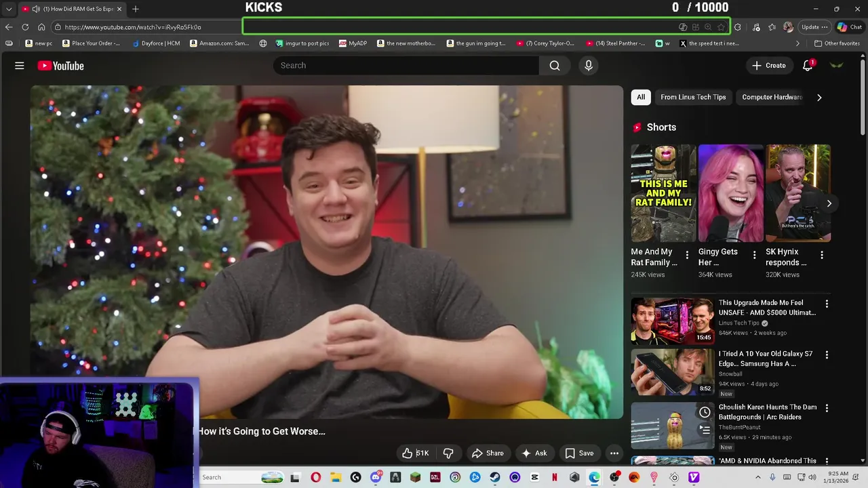Viewport: 868px width, 488px height.
Task: Open the Linus Tech Tips channel name
Action: tap(739, 323)
